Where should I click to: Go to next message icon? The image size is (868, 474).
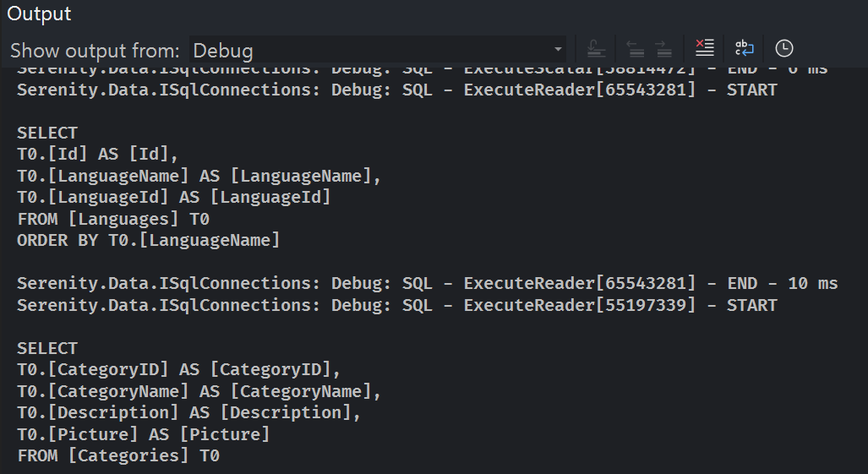(663, 49)
